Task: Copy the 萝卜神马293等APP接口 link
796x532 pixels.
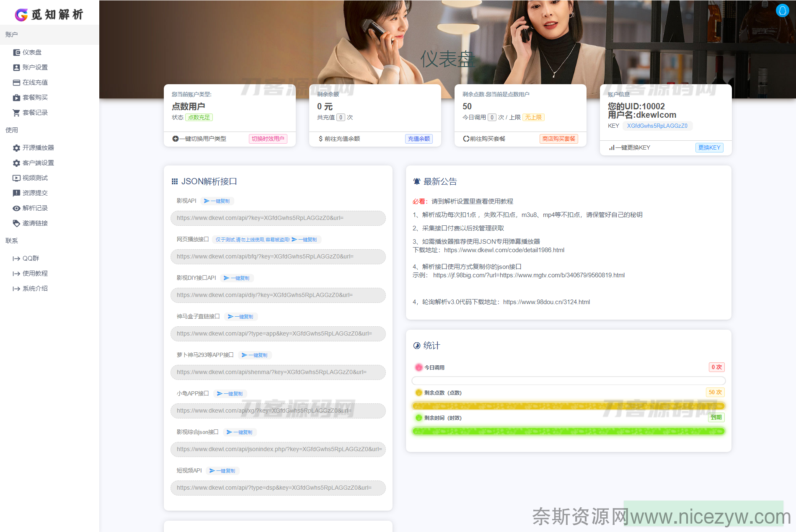Action: pyautogui.click(x=255, y=355)
